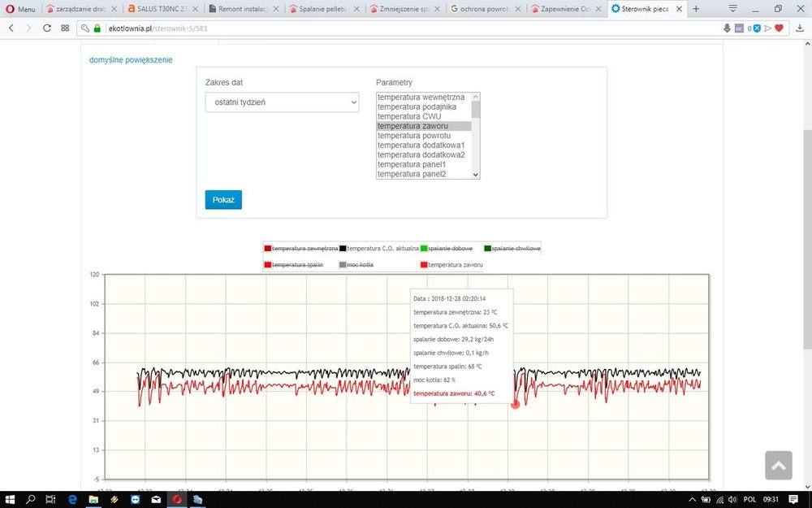Viewport: 812px width, 508px height.
Task: Click black 'temperatura C.O. aktualna' color swatch
Action: click(x=343, y=248)
